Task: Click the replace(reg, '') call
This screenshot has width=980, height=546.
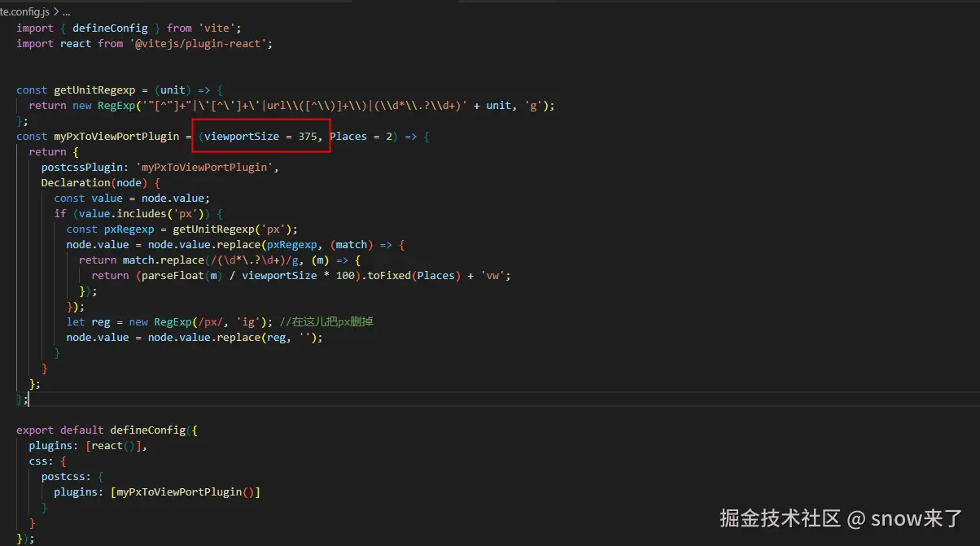Action: click(x=266, y=337)
